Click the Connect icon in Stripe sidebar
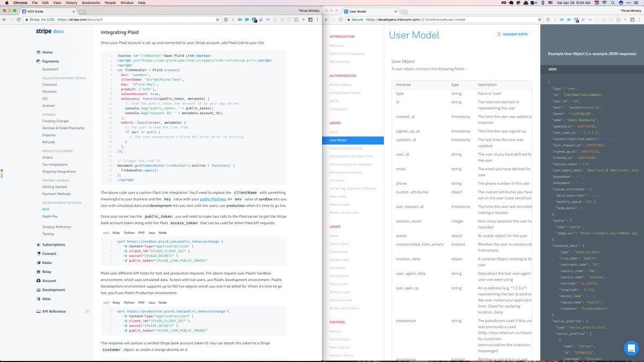644x362 pixels. click(38, 254)
